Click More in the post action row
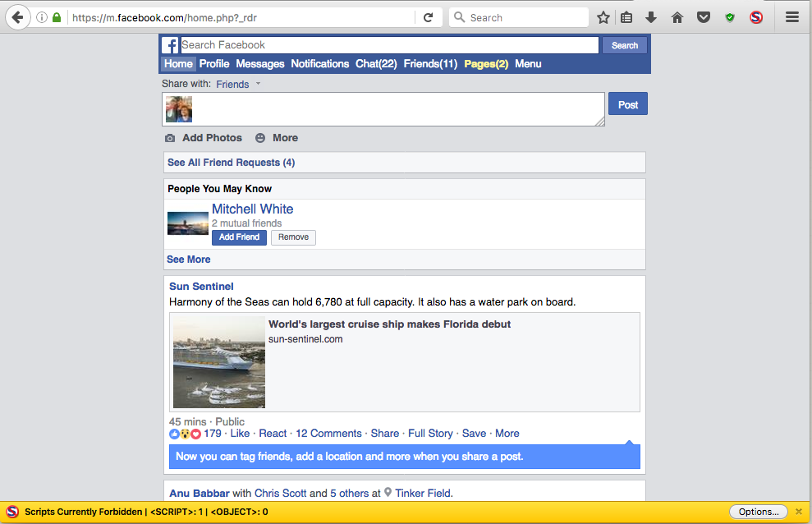Viewport: 812px width, 524px height. 507,434
